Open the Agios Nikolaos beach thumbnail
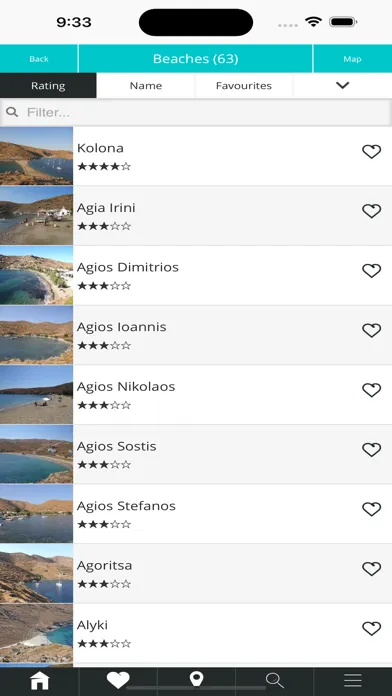This screenshot has height=696, width=392. click(x=36, y=395)
